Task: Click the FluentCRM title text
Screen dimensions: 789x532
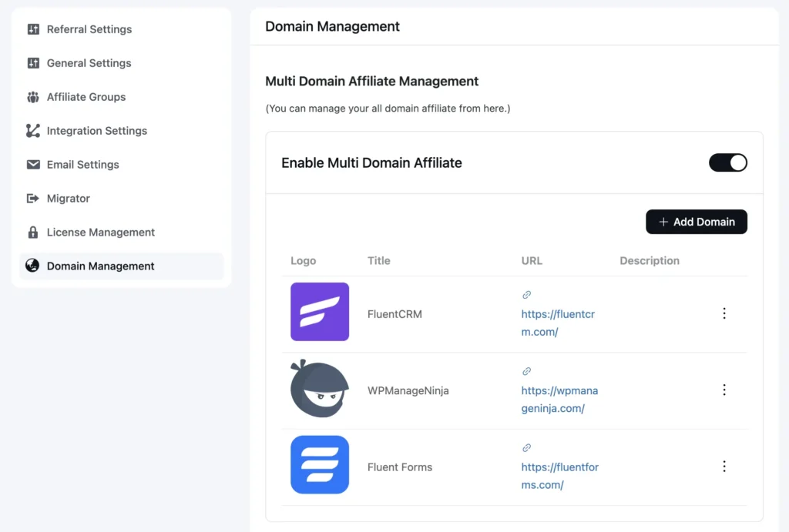Action: click(x=394, y=314)
